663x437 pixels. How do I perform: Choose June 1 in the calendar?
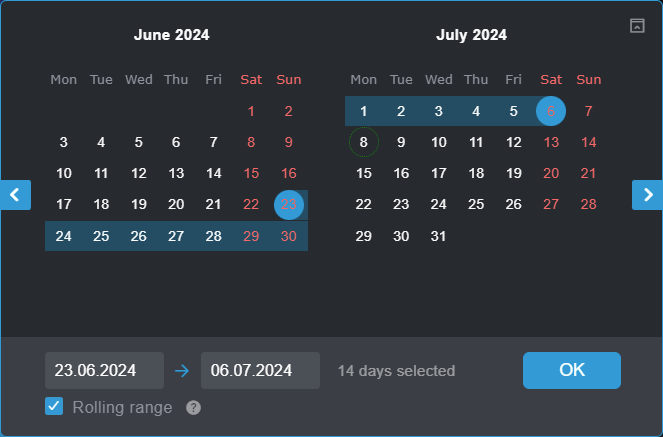pyautogui.click(x=251, y=111)
